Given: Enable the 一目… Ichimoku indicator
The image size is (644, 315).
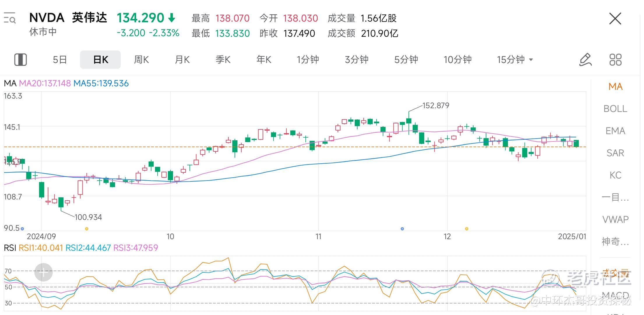Looking at the screenshot, I should coord(615,197).
